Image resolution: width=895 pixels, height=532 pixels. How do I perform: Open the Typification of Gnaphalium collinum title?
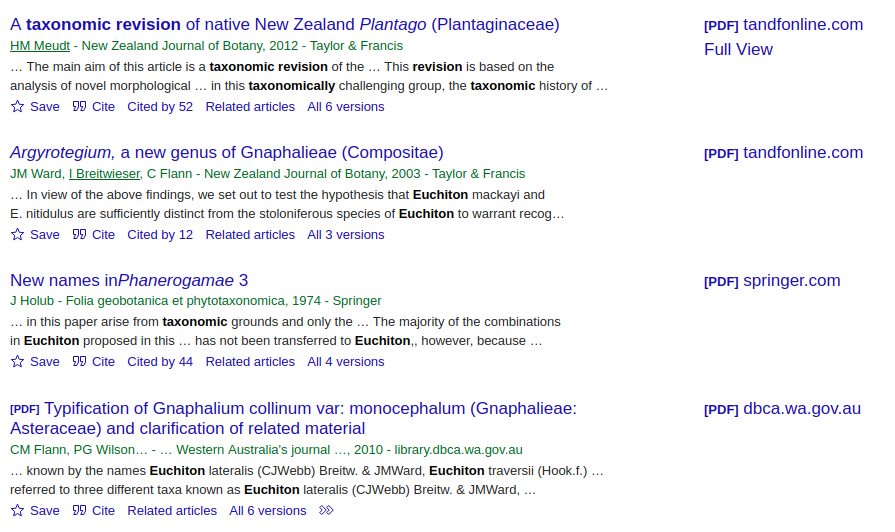(310, 408)
